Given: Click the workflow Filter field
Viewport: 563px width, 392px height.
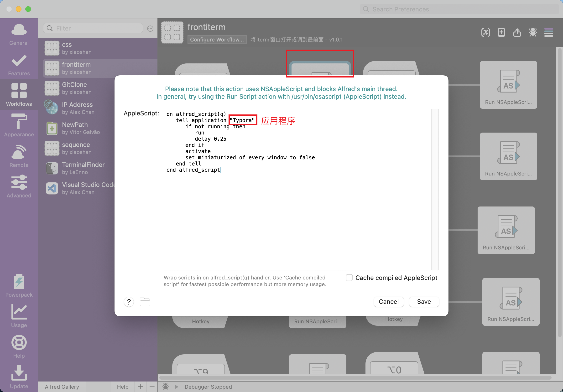Looking at the screenshot, I should coord(93,28).
